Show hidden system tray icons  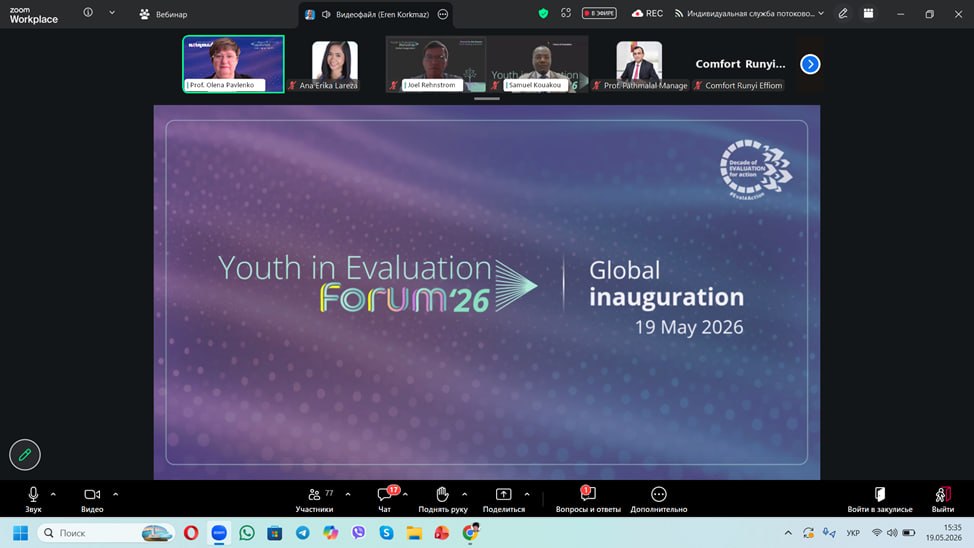tap(788, 533)
